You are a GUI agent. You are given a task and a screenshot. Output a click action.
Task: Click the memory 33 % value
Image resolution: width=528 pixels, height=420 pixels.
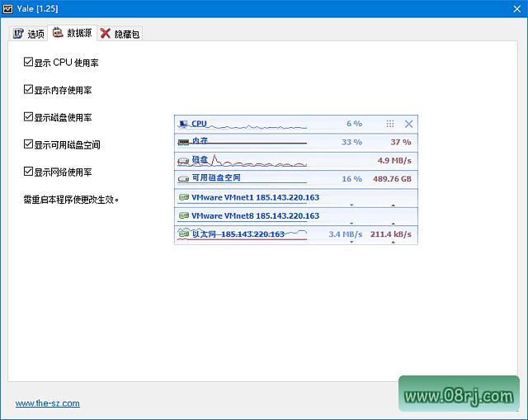pyautogui.click(x=352, y=142)
